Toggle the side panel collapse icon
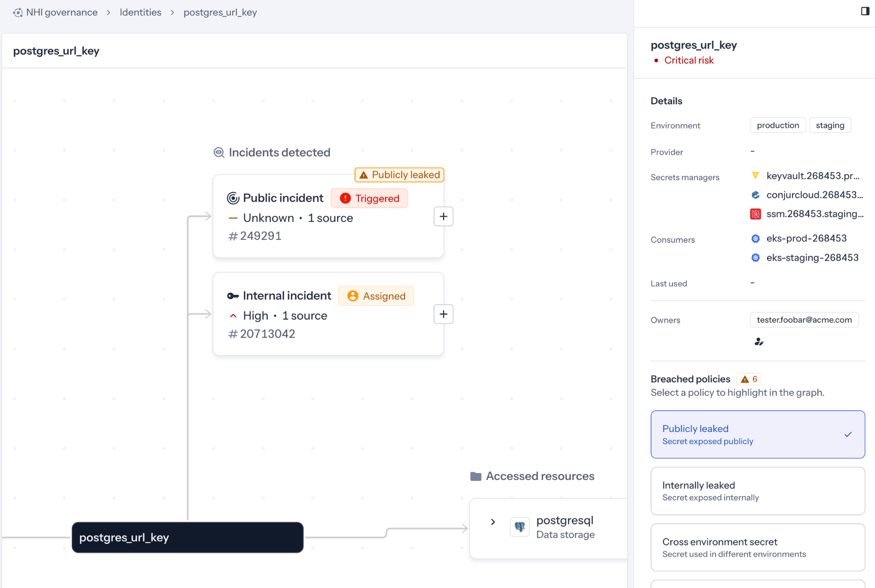 tap(865, 11)
